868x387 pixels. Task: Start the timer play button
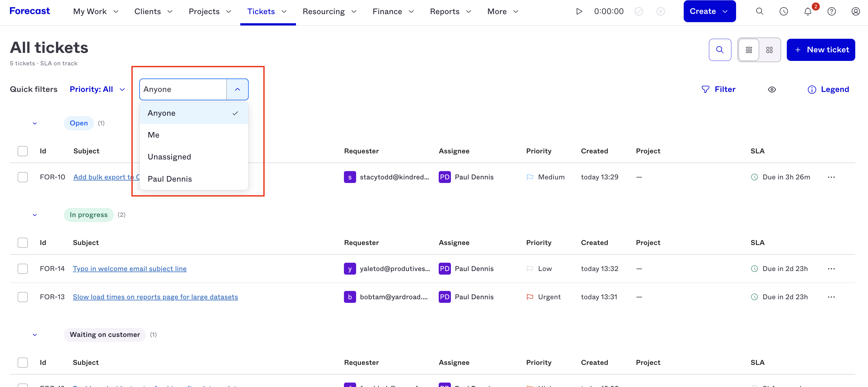(x=579, y=11)
